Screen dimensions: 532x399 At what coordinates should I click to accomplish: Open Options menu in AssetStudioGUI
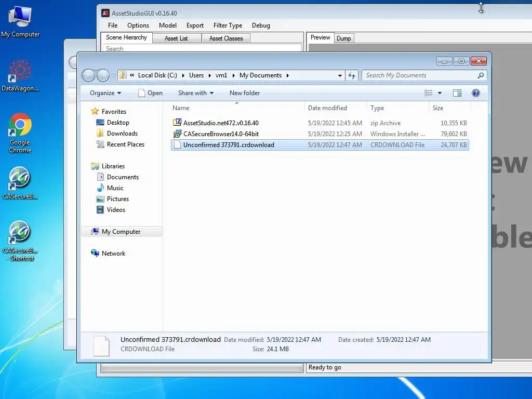tap(138, 25)
